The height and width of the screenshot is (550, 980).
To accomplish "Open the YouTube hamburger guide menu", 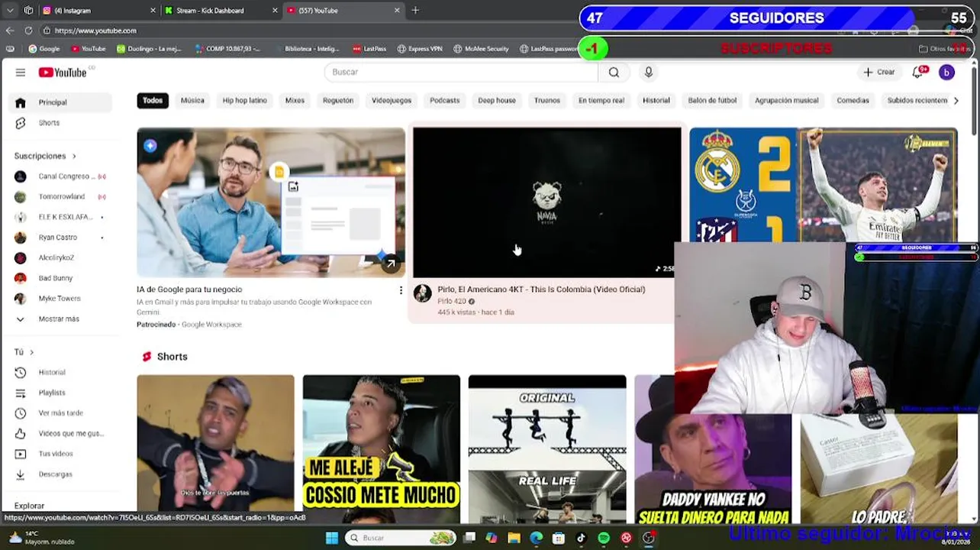I will tap(21, 73).
